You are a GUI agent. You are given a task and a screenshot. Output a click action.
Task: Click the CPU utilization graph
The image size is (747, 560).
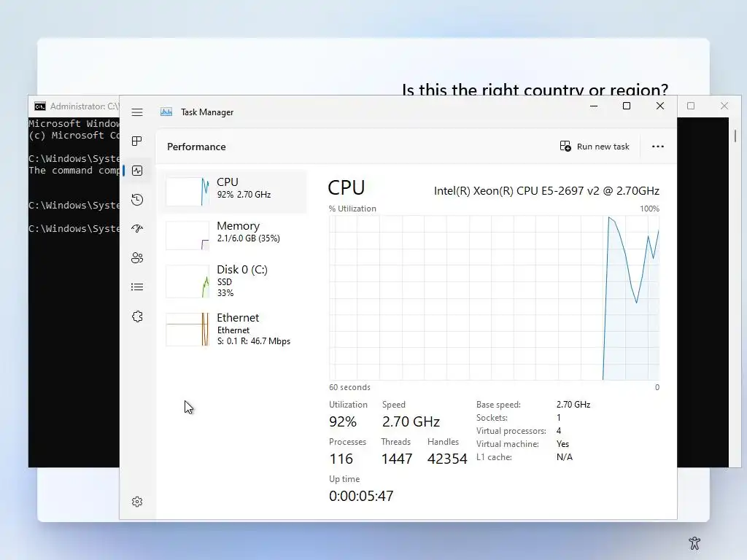coord(494,297)
